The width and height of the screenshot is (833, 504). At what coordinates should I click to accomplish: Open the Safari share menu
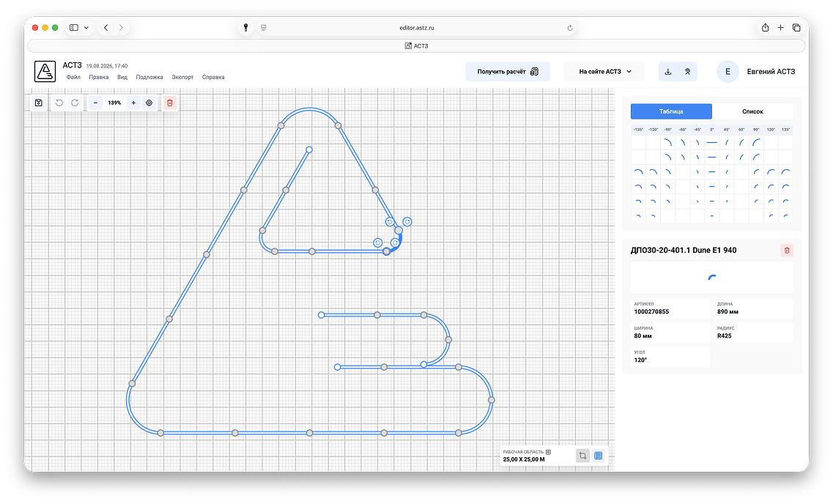click(x=765, y=28)
